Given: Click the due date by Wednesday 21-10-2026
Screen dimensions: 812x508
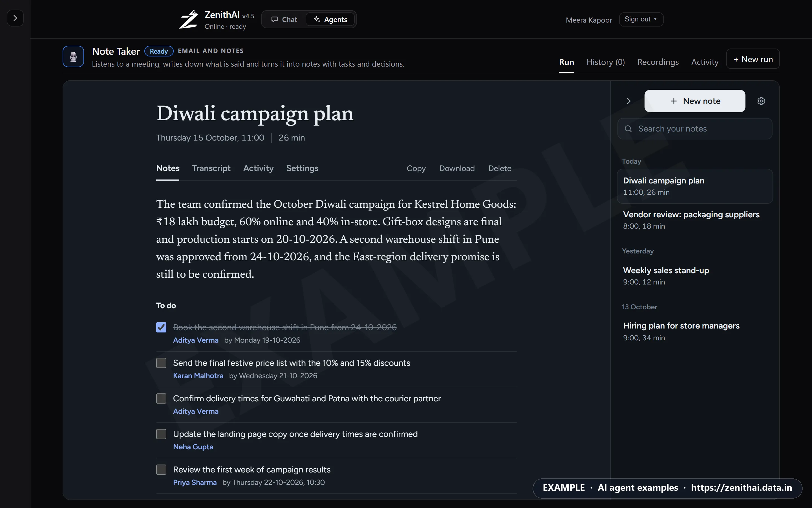Looking at the screenshot, I should (x=273, y=376).
